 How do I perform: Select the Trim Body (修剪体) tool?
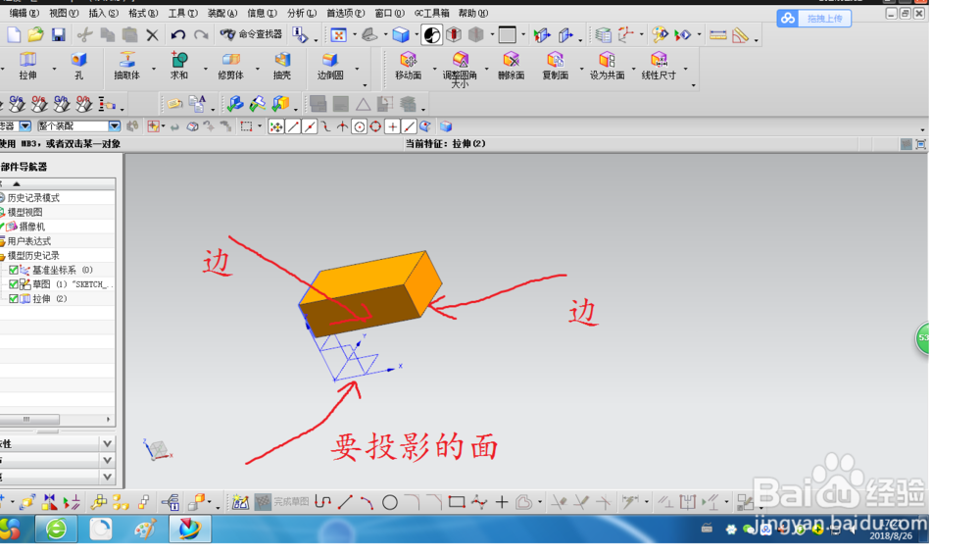pos(230,66)
